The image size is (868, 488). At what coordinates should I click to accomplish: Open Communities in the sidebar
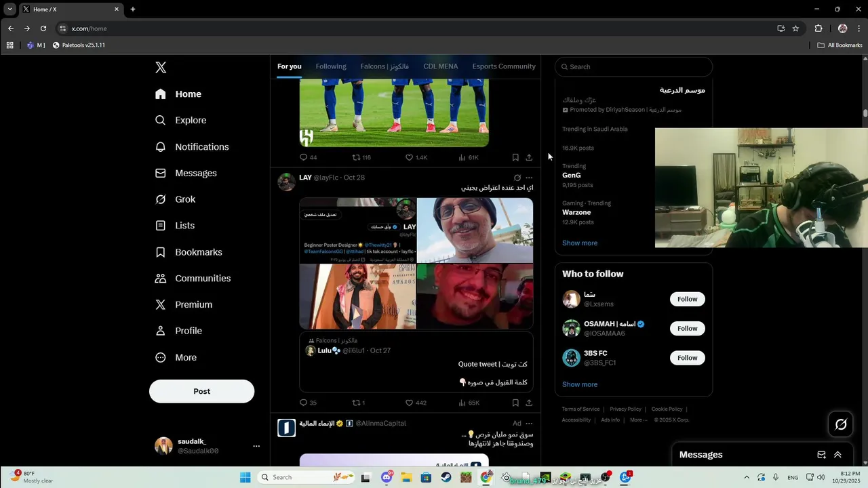click(193, 279)
